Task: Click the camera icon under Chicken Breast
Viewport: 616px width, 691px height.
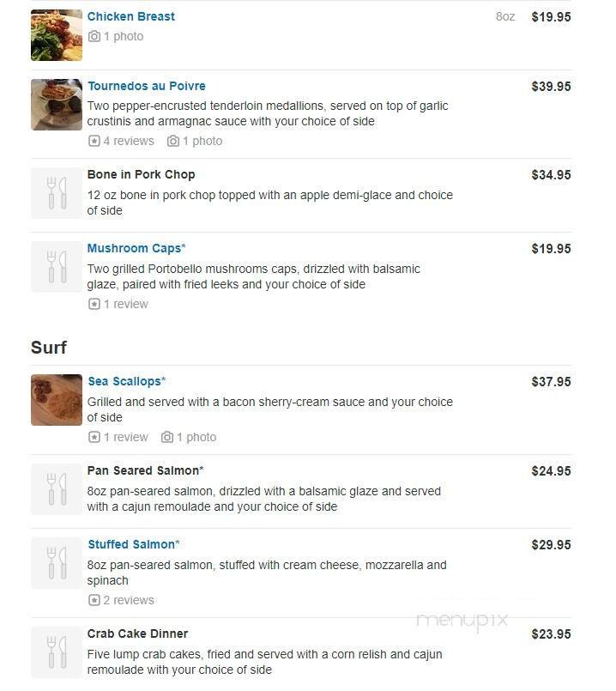Action: coord(94,37)
